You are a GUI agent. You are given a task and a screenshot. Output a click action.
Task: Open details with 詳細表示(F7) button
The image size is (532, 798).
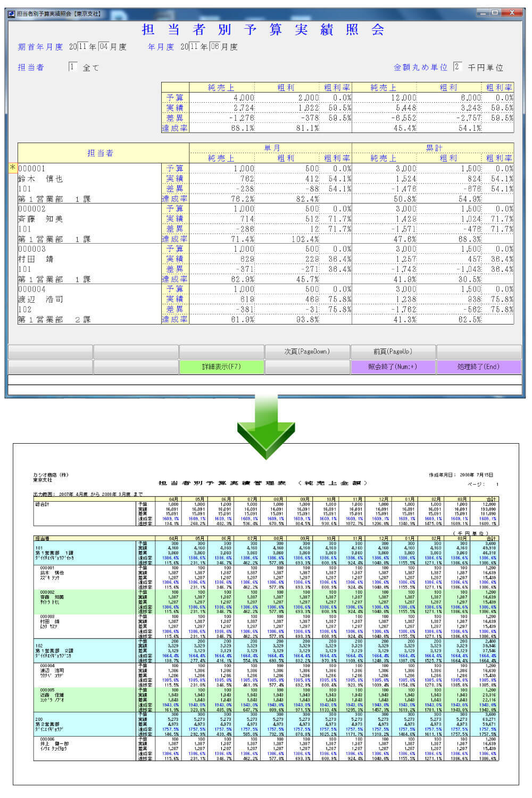(x=222, y=367)
